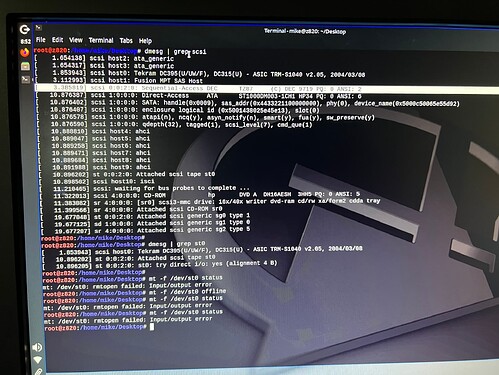
Task: Open the Edit menu
Action: click(x=57, y=40)
